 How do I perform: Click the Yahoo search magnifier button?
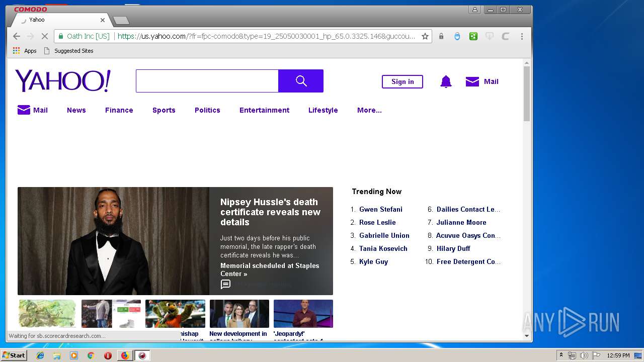(x=301, y=81)
